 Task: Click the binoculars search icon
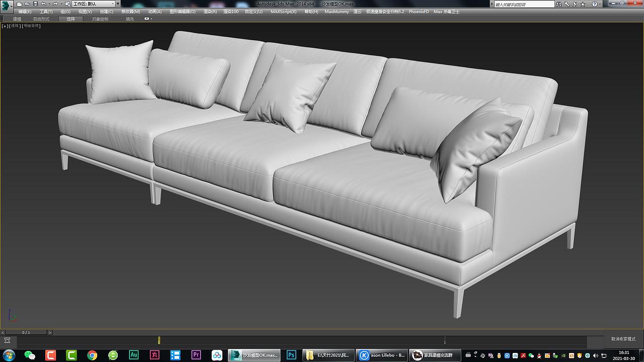[x=558, y=5]
